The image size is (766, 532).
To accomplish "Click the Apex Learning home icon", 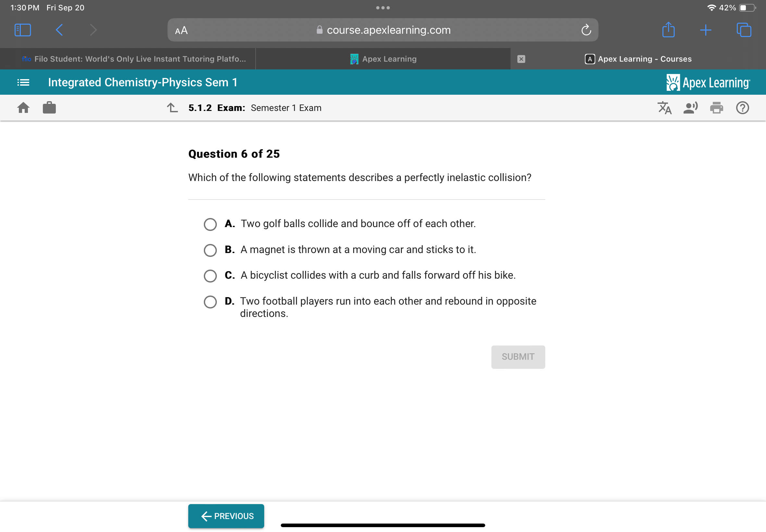I will click(23, 108).
